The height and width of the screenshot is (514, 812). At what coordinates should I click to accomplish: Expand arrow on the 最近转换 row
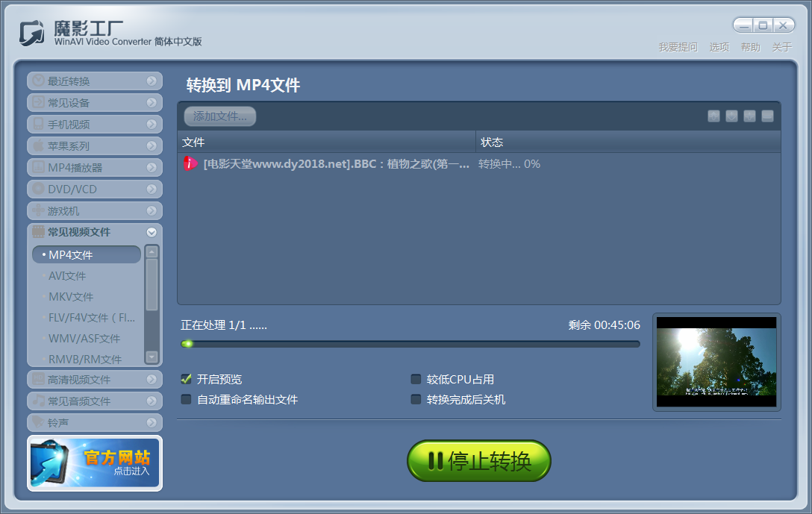pyautogui.click(x=152, y=81)
